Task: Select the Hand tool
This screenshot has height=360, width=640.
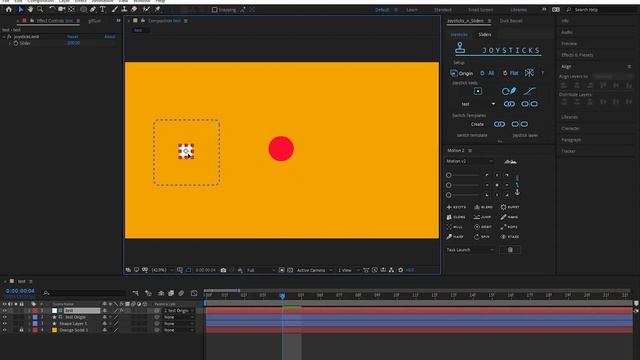Action: click(x=30, y=9)
